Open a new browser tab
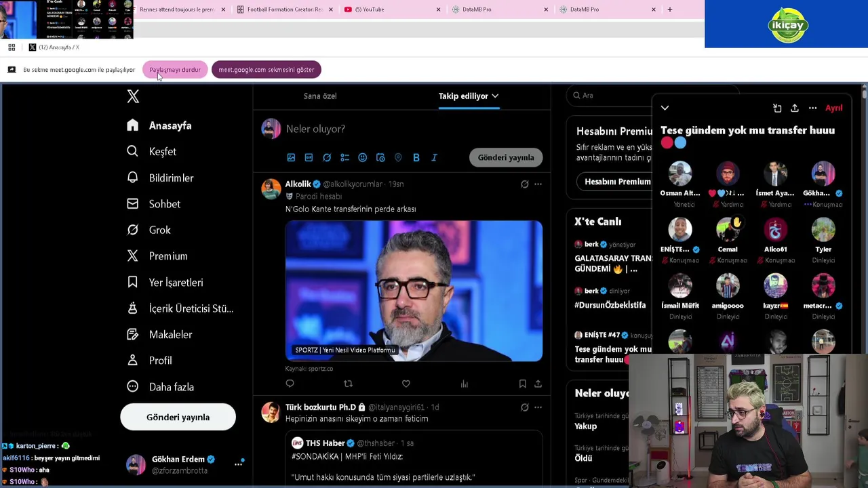 [x=669, y=9]
